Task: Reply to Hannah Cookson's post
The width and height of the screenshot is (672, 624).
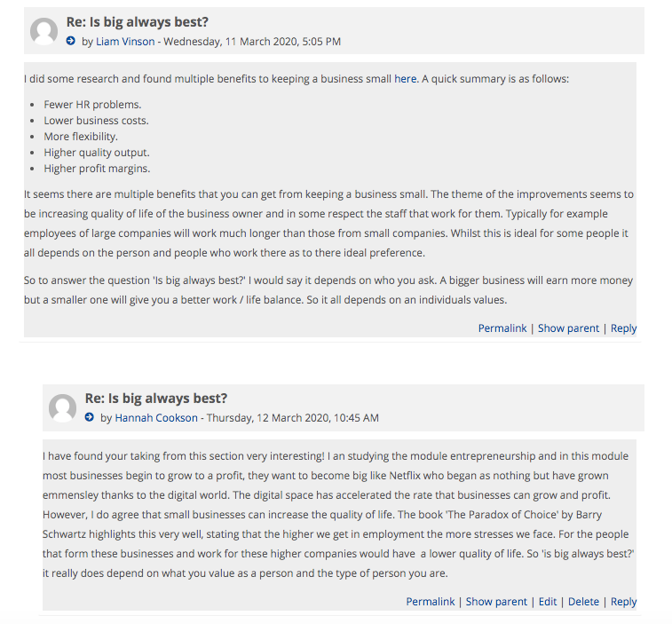Action: click(623, 602)
